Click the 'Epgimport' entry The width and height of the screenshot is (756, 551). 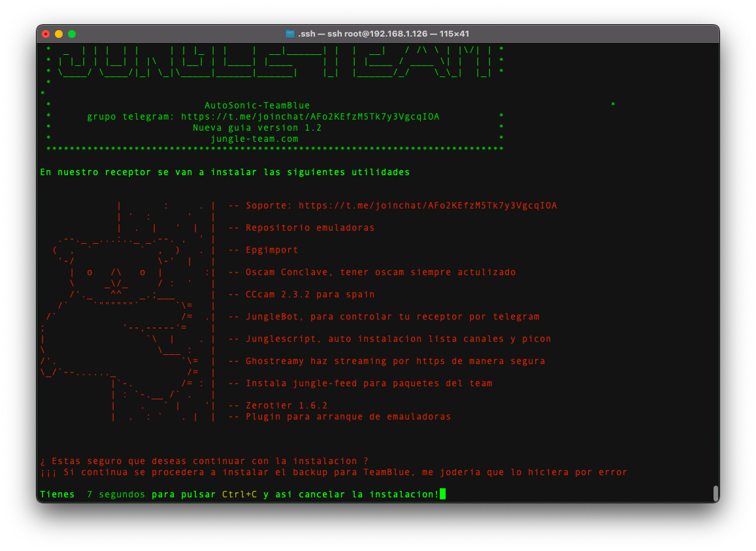click(272, 250)
